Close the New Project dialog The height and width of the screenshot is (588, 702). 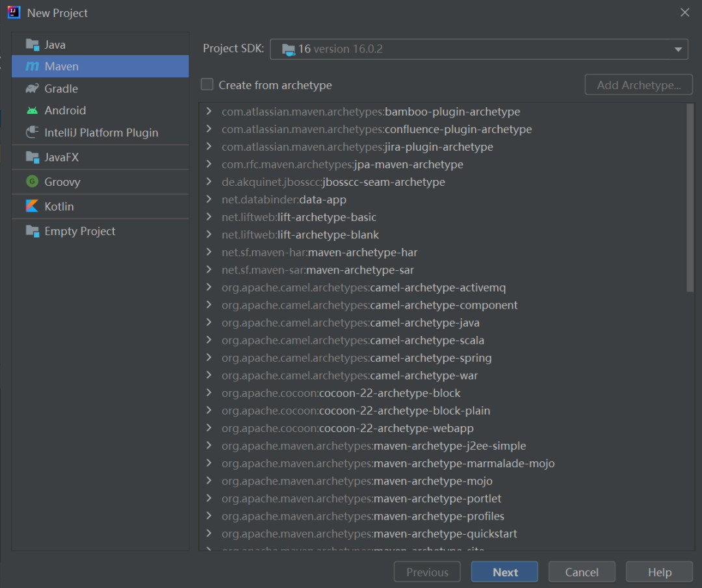pos(684,12)
